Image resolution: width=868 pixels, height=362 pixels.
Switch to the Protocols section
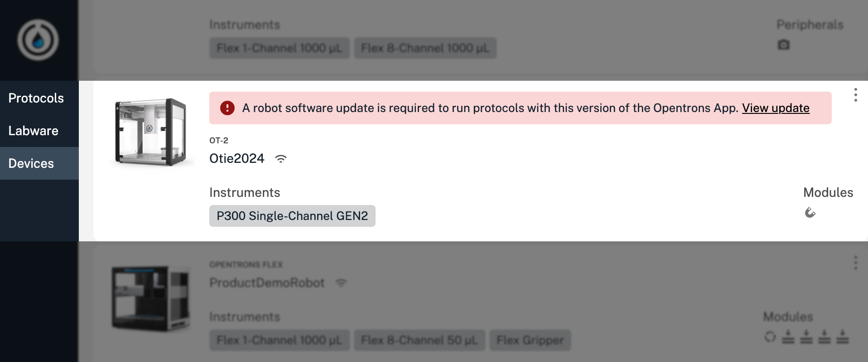(x=36, y=98)
